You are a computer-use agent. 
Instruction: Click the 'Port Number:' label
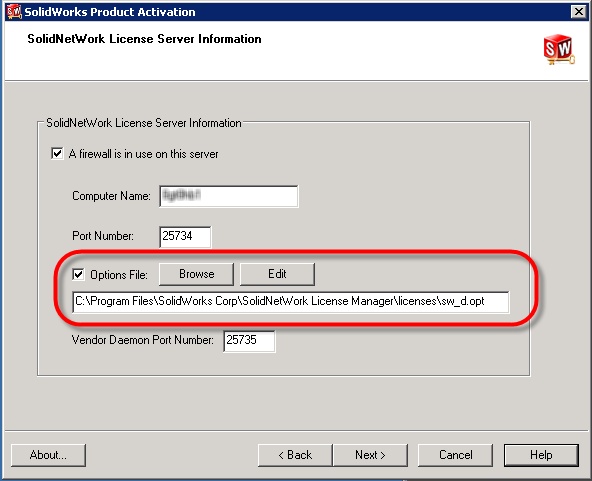[x=103, y=236]
